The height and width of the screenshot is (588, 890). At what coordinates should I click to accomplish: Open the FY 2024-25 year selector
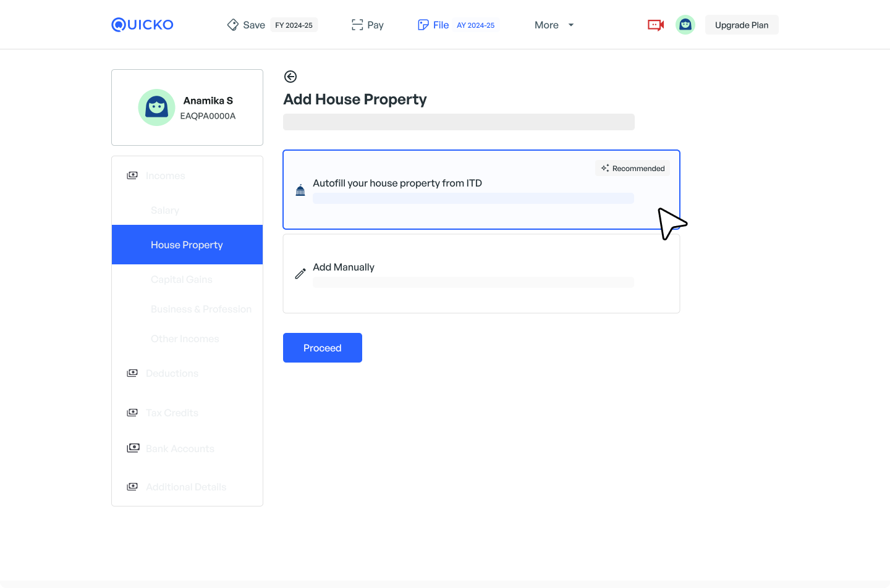294,25
